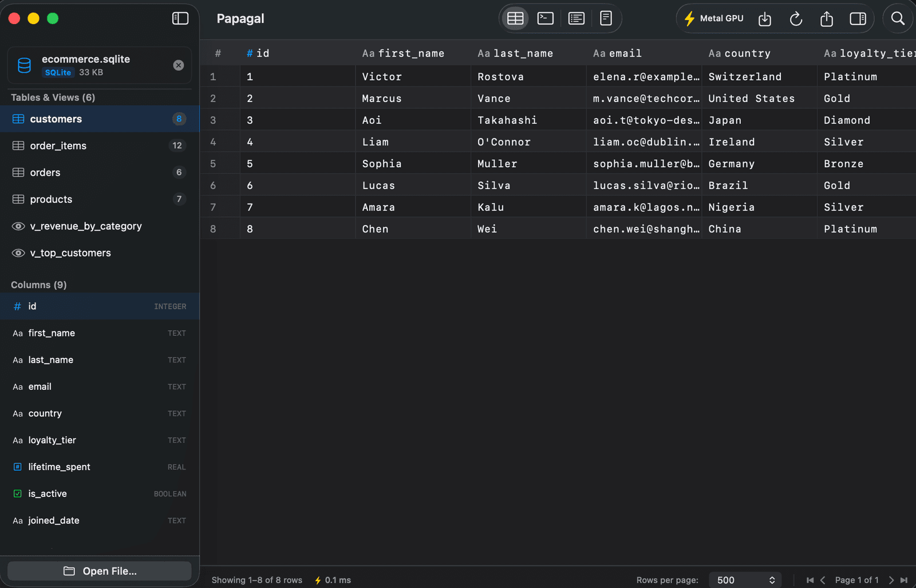916x588 pixels.
Task: Select the customers table
Action: tap(100, 119)
